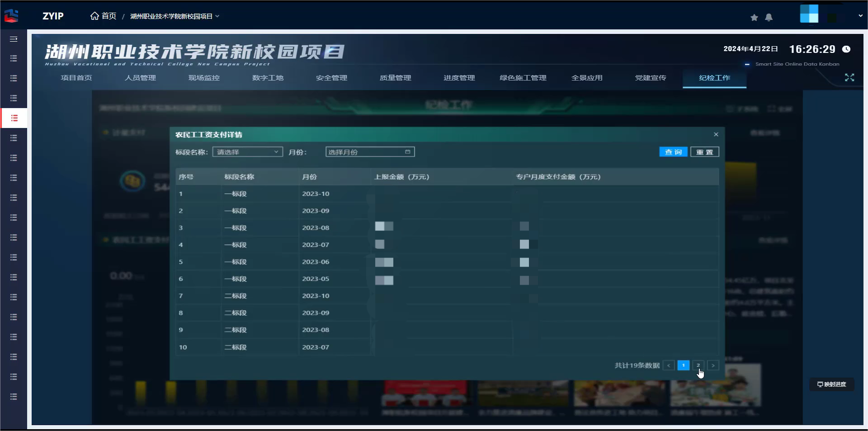Select the highlighted red sidebar menu icon
Viewport: 868px width, 431px height.
pyautogui.click(x=14, y=118)
